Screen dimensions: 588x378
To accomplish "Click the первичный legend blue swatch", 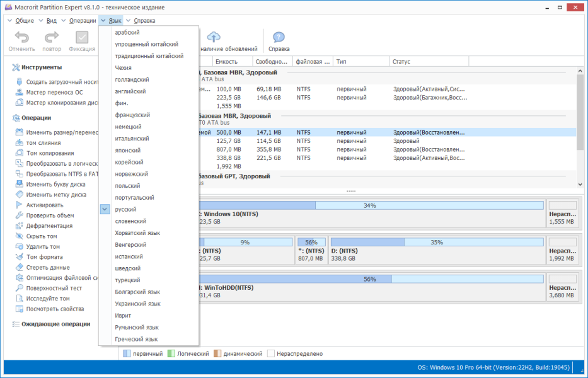I will point(127,353).
